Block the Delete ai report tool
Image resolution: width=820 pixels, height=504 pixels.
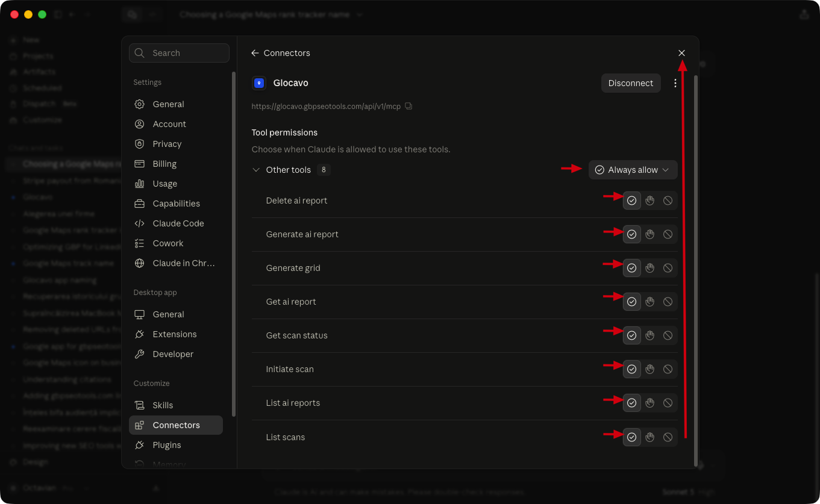(x=668, y=201)
